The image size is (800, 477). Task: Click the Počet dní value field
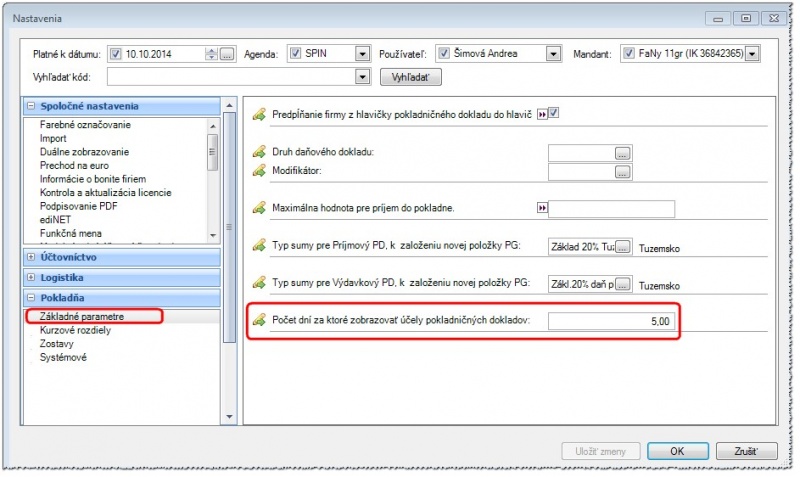point(611,321)
